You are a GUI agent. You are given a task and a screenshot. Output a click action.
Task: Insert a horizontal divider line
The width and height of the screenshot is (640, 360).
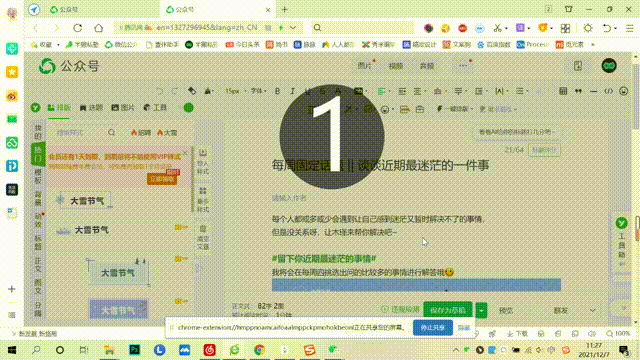[x=593, y=91]
